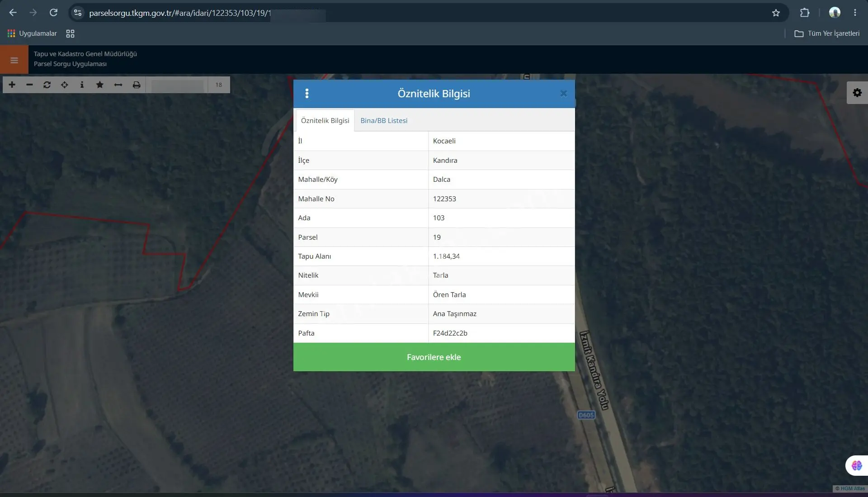Click the Favorilere ekle button

[434, 357]
